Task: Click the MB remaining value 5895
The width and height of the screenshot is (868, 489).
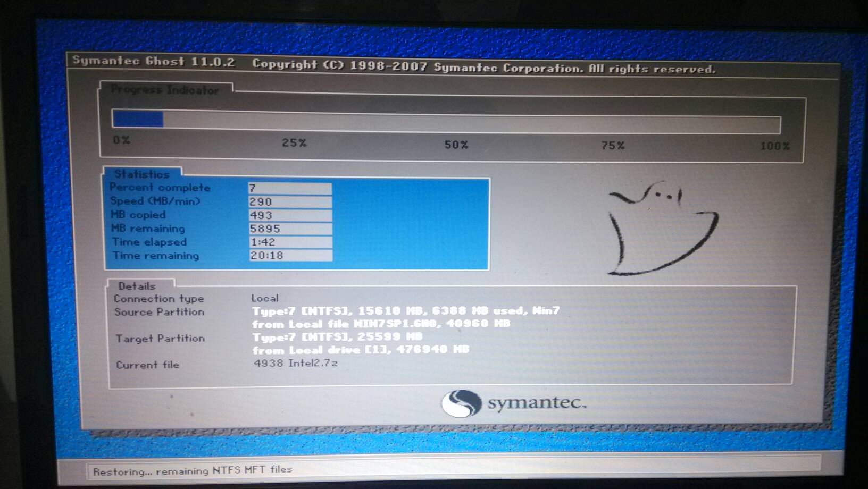Action: [290, 229]
